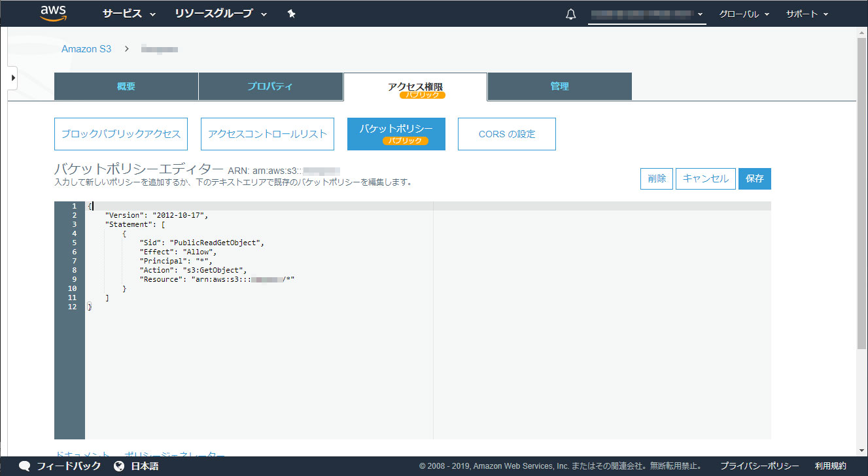868x476 pixels.
Task: Click the ARN text beside editor title
Action: [284, 171]
